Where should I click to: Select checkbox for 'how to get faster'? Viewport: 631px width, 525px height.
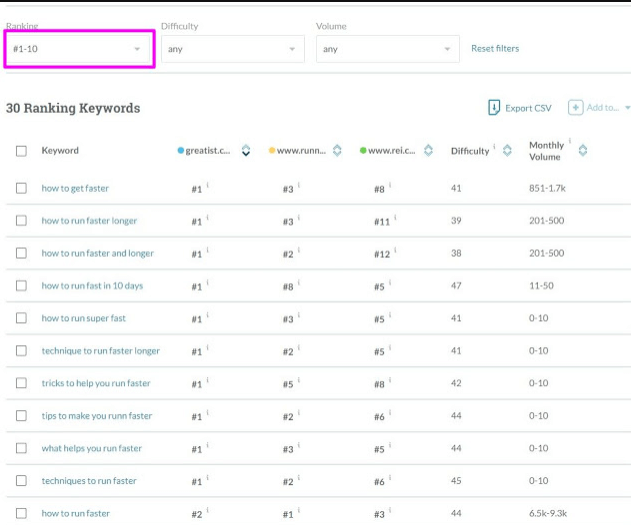pos(21,188)
